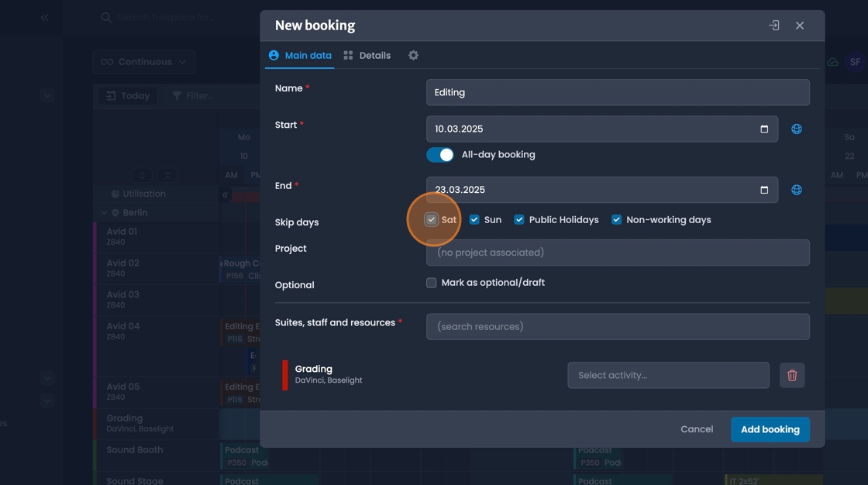Open the timezone globe beside the End date

(796, 189)
